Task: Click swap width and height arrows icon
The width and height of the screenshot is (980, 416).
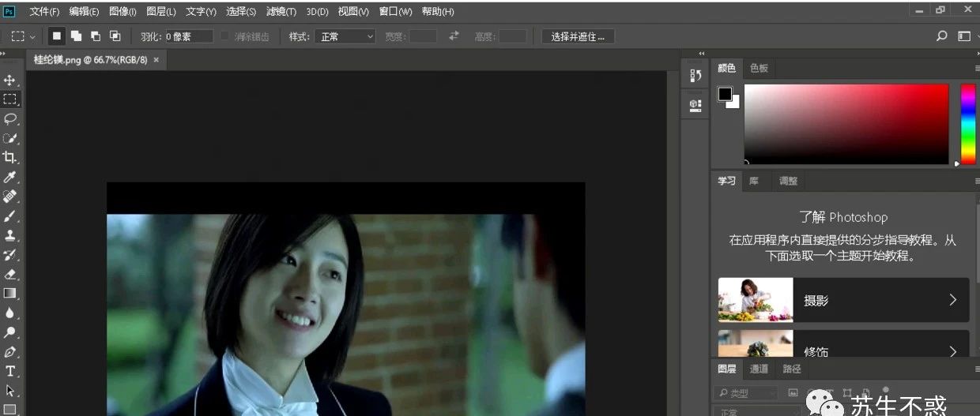Action: pyautogui.click(x=454, y=36)
